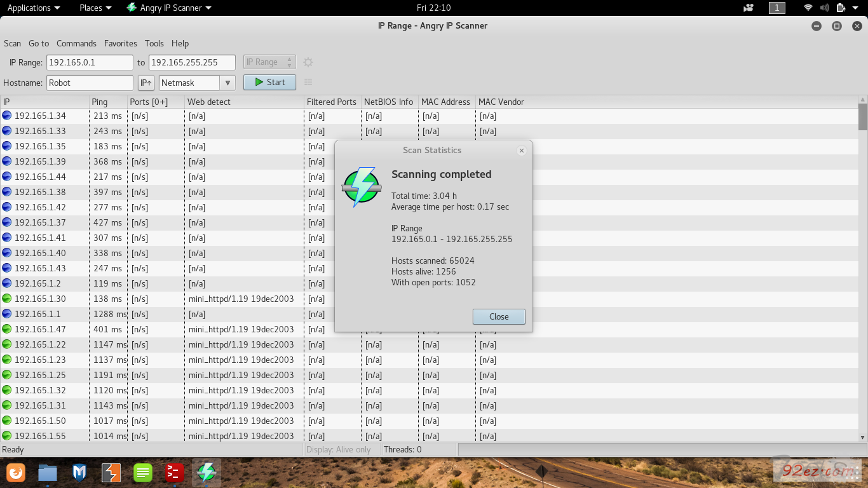
Task: Open the Help menu
Action: pos(180,43)
